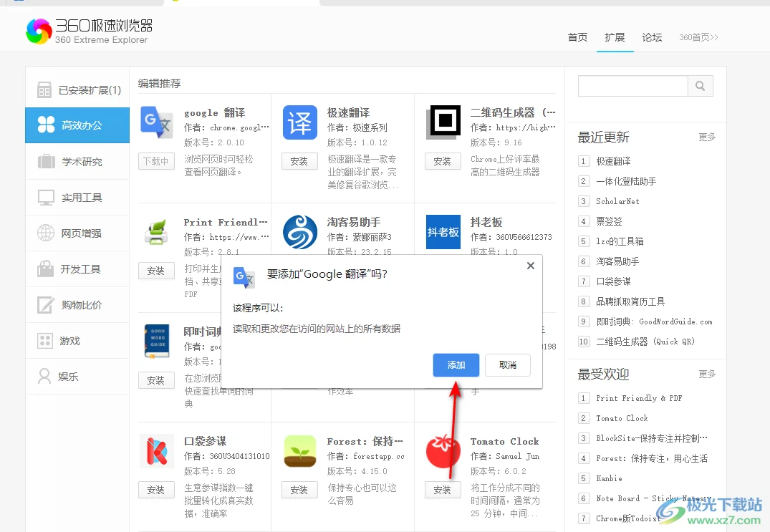
Task: Click the 下载中 button for google 翻译
Action: point(155,161)
